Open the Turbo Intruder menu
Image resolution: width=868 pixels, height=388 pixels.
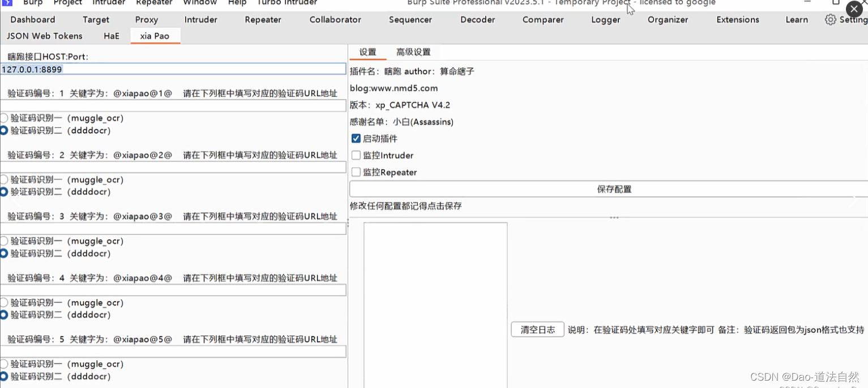[x=287, y=3]
